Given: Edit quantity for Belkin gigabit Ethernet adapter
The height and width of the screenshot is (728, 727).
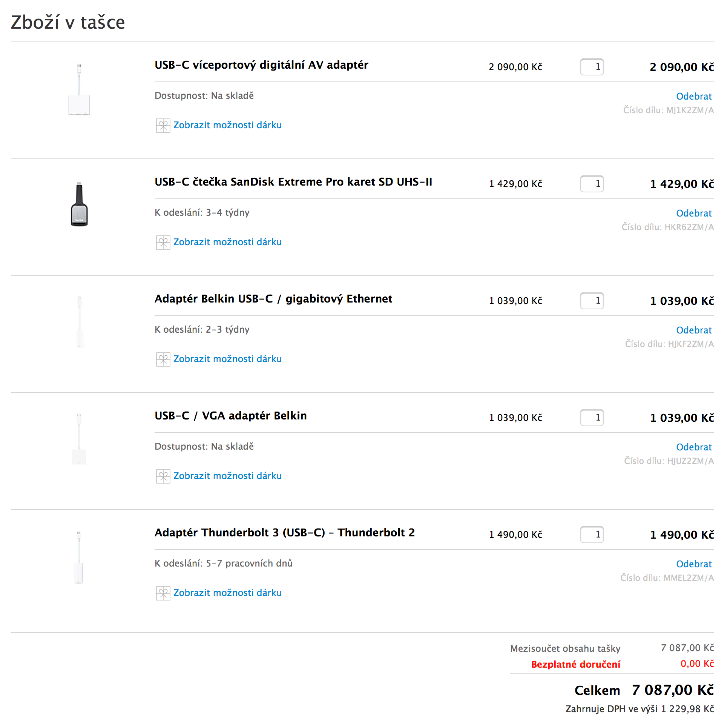Looking at the screenshot, I should click(x=592, y=301).
